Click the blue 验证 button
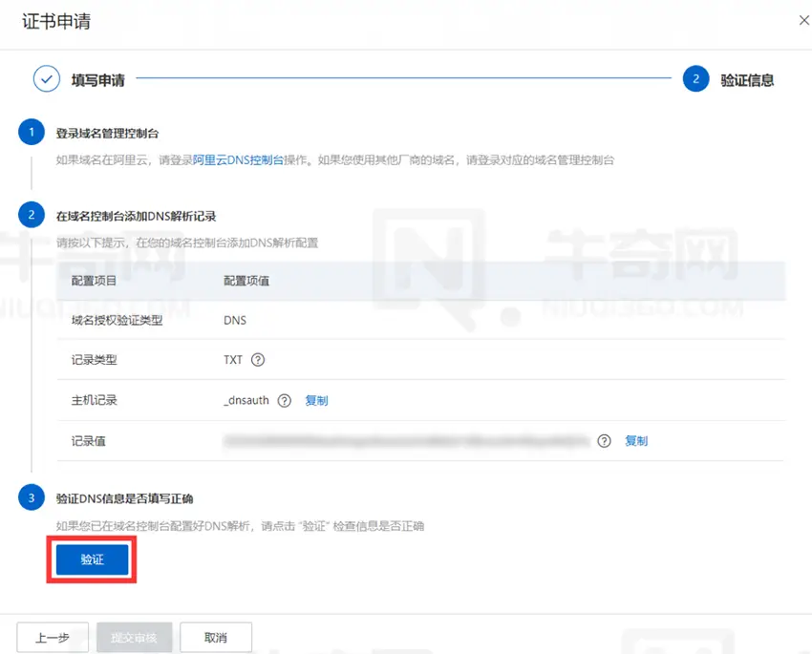Viewport: 812px width, 654px height. [x=92, y=559]
